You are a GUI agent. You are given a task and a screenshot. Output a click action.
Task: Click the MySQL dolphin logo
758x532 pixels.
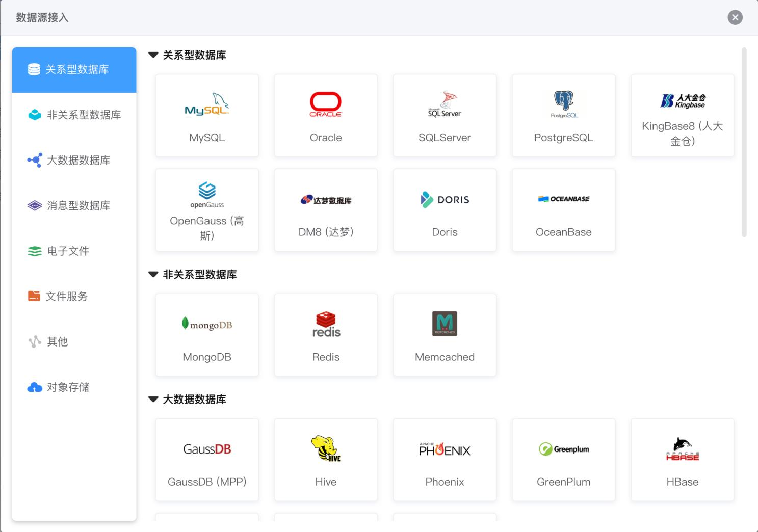207,104
